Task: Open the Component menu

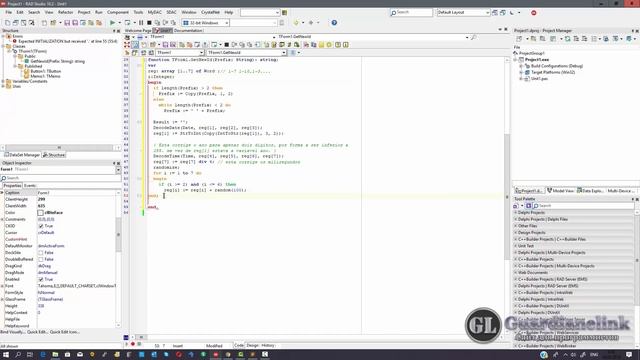Action: 118,13
